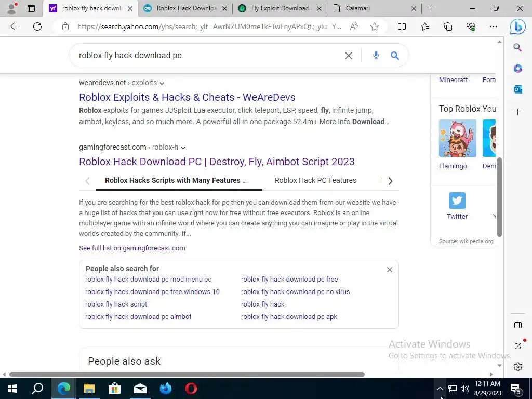Add page to favorites star icon
532x399 pixels.
point(375,26)
